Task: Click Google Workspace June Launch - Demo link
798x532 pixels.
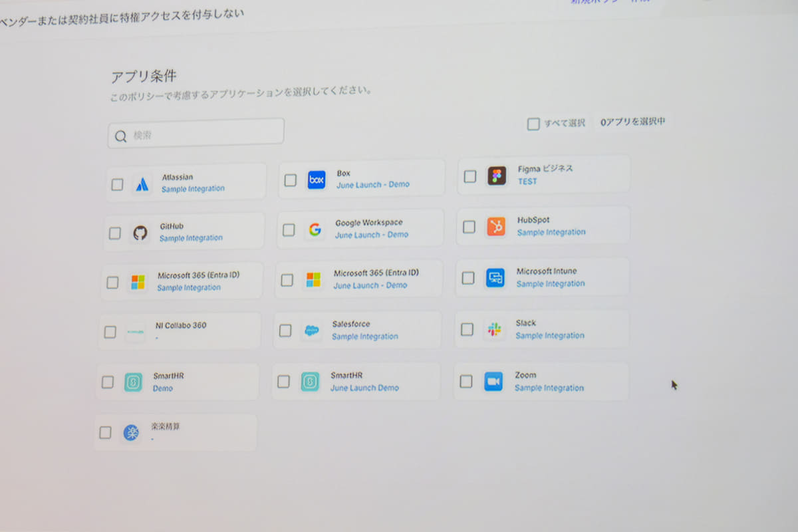Action: tap(371, 235)
